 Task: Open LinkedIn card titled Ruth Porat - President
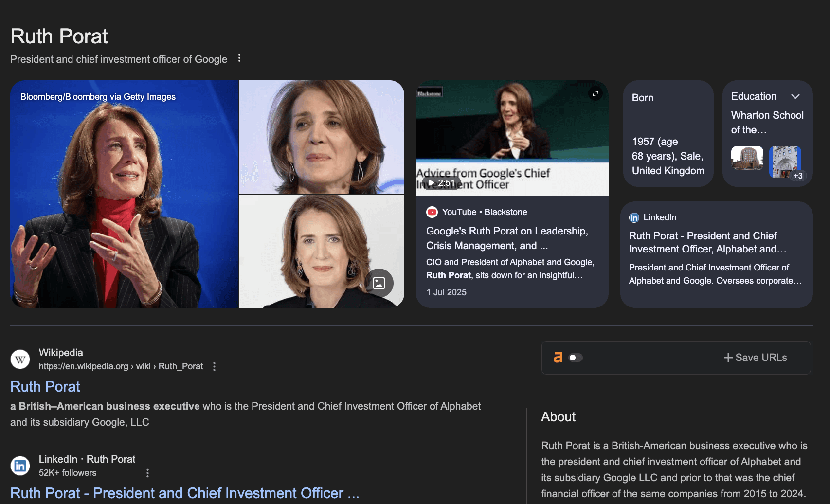[x=707, y=242]
